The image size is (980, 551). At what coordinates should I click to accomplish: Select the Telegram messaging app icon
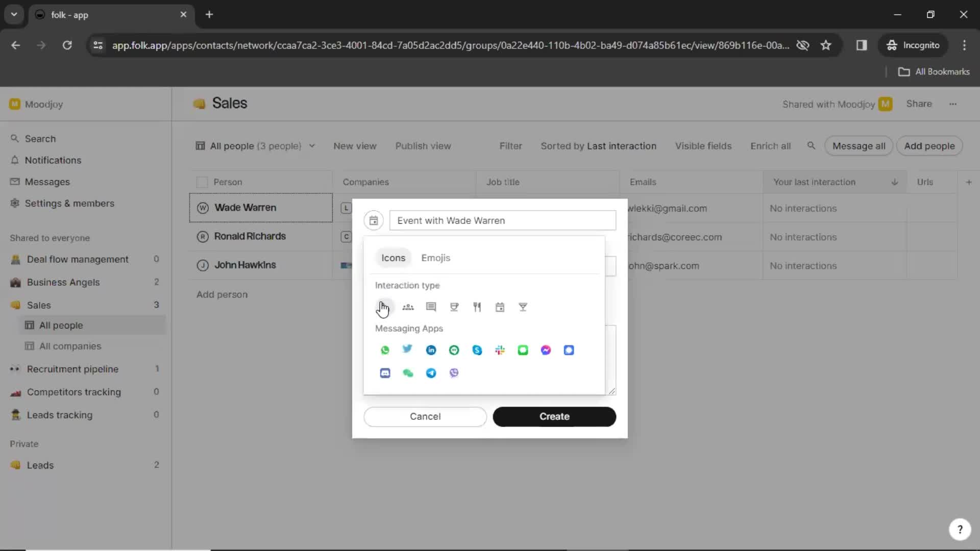(430, 373)
